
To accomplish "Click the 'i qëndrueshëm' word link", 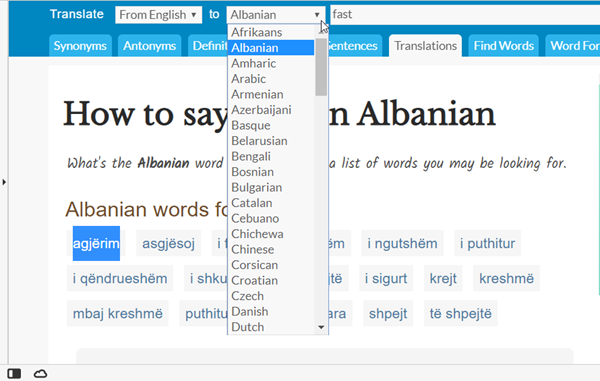I will pos(120,278).
